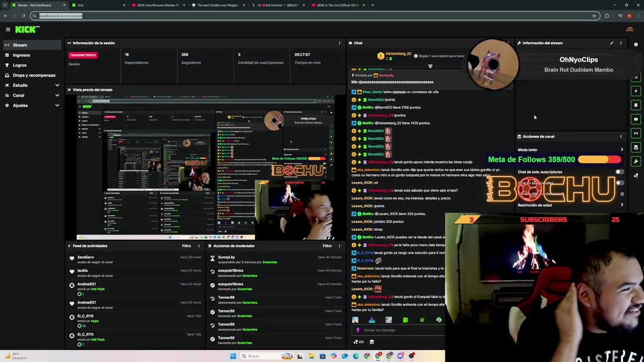The height and width of the screenshot is (362, 644).
Task: Click the chat message input field
Action: click(x=397, y=330)
